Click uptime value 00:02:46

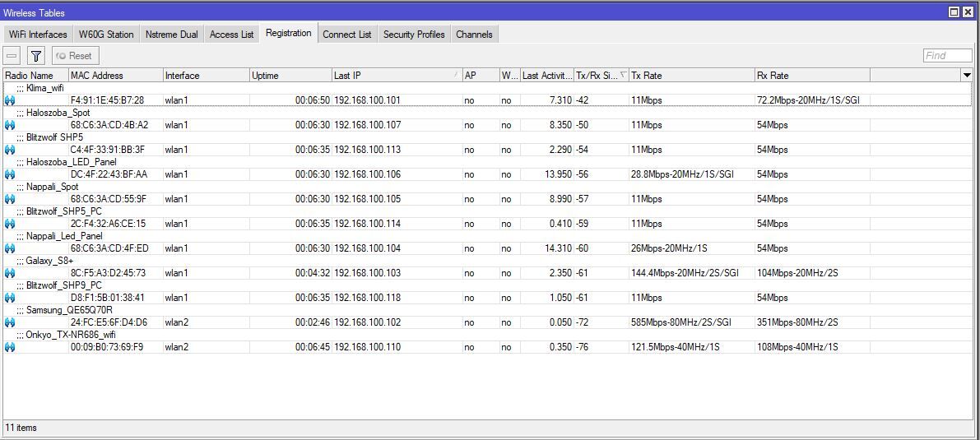tap(313, 322)
